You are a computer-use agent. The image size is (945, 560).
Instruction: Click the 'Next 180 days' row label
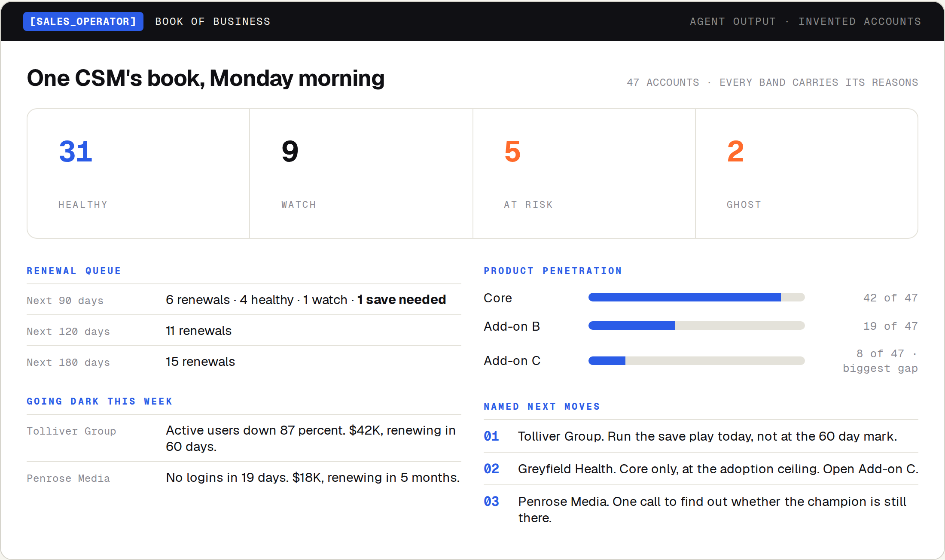(x=68, y=362)
